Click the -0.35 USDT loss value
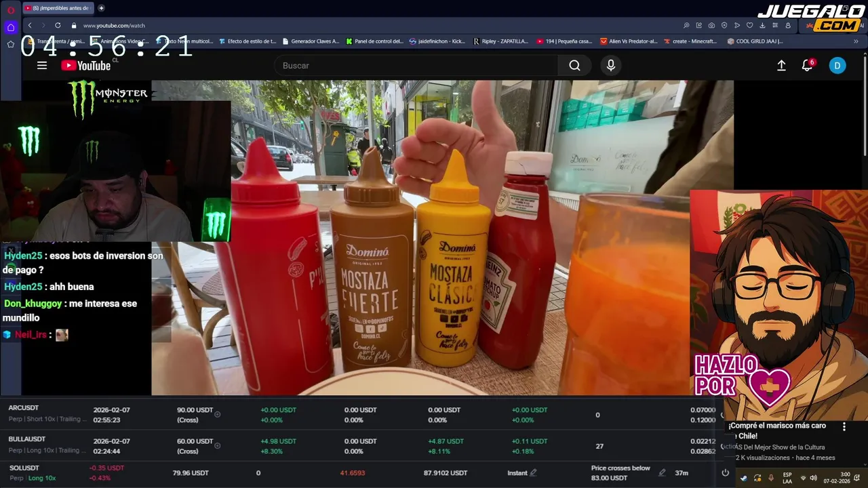The width and height of the screenshot is (868, 488). 106,468
